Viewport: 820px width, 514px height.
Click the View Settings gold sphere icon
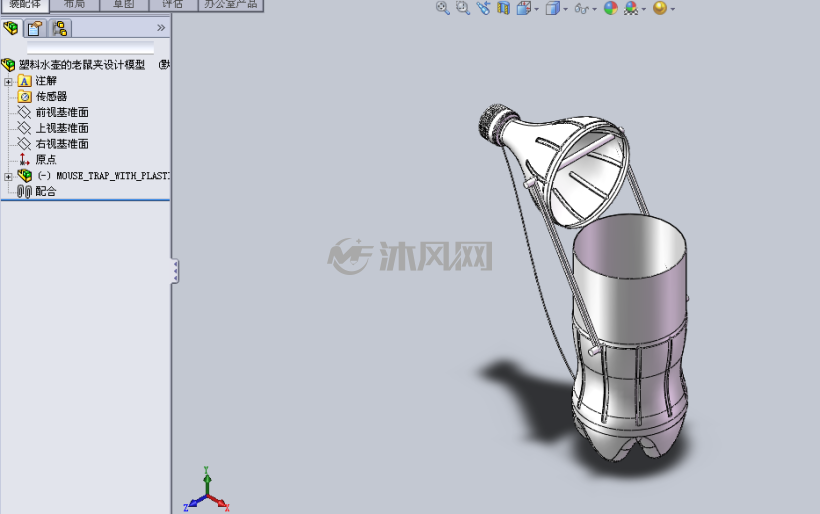click(660, 8)
